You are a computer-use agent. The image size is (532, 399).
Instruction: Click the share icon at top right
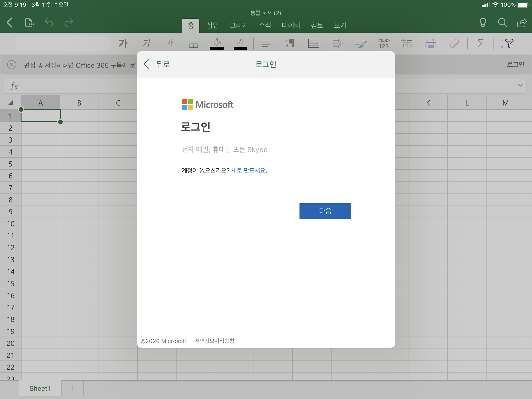pos(522,23)
